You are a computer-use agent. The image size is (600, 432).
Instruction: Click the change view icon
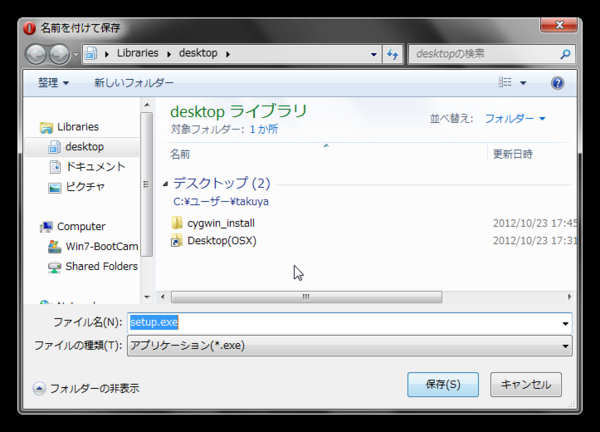point(505,82)
